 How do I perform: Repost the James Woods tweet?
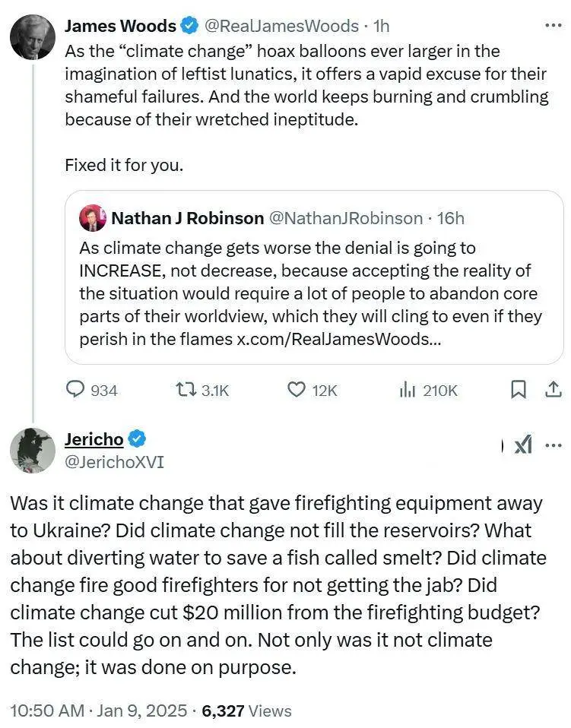coord(185,390)
